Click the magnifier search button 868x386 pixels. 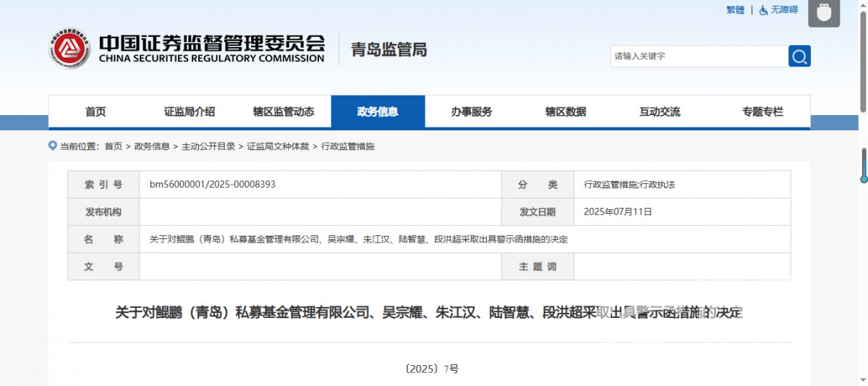pos(799,56)
